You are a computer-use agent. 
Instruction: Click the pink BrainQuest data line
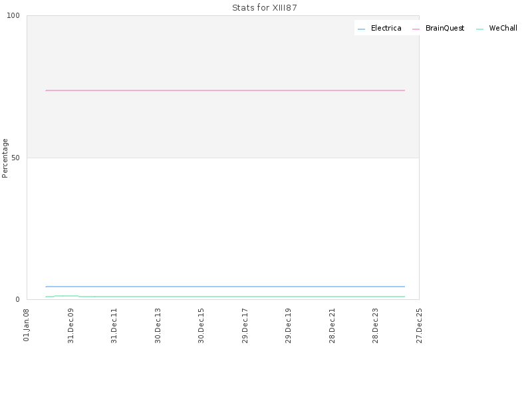(225, 90)
